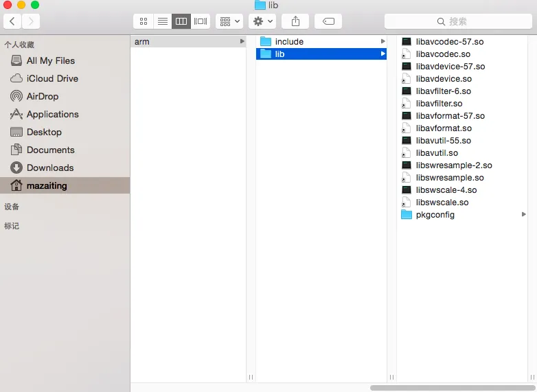Select the include folder

coord(289,42)
